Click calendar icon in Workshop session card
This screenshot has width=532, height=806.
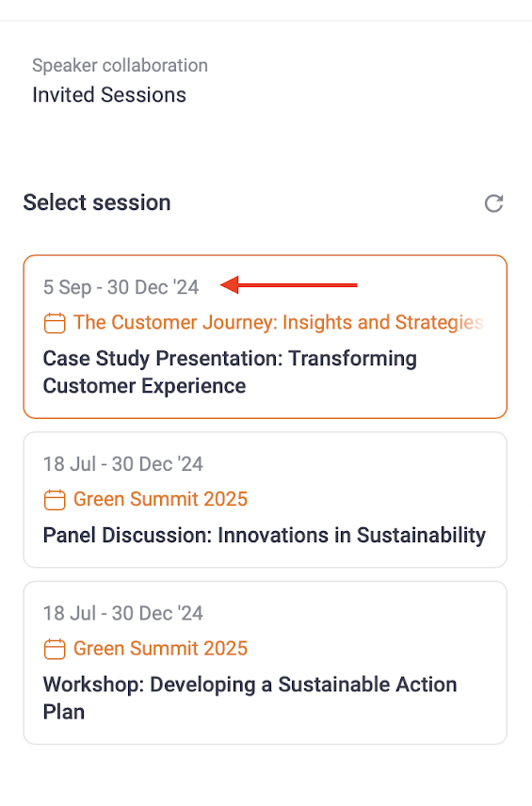55,649
